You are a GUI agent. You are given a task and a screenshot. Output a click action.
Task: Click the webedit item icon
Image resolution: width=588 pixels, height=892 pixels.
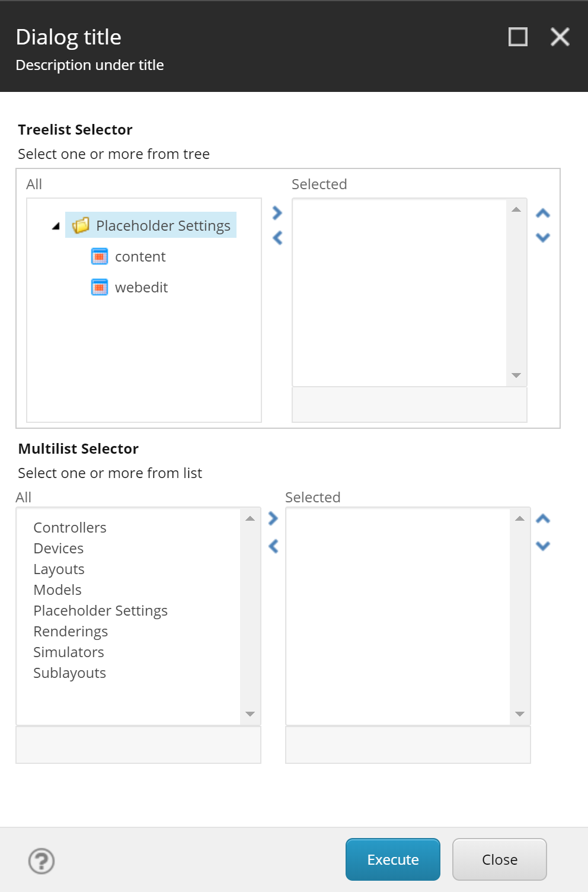click(99, 287)
